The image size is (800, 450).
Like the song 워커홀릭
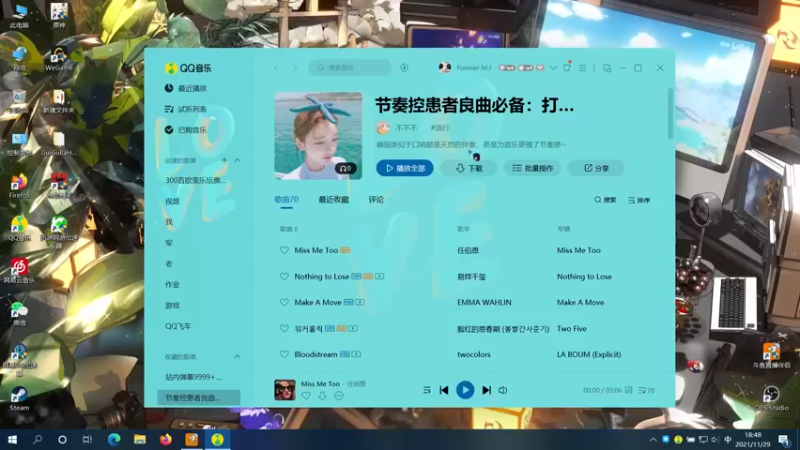pos(284,329)
